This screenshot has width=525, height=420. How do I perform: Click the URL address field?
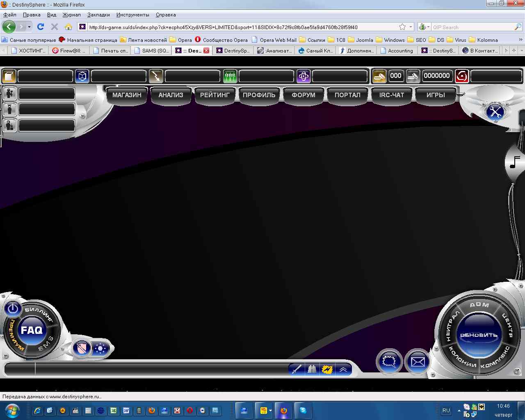(x=238, y=27)
